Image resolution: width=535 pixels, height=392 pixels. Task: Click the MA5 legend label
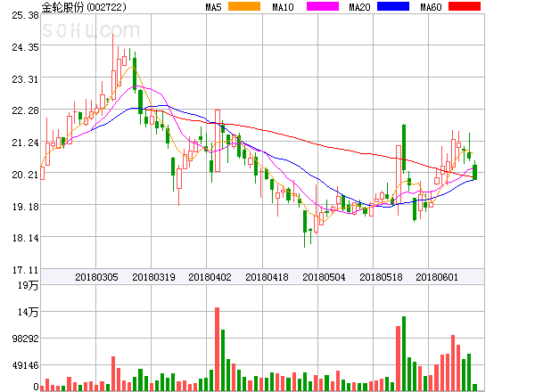coord(213,7)
